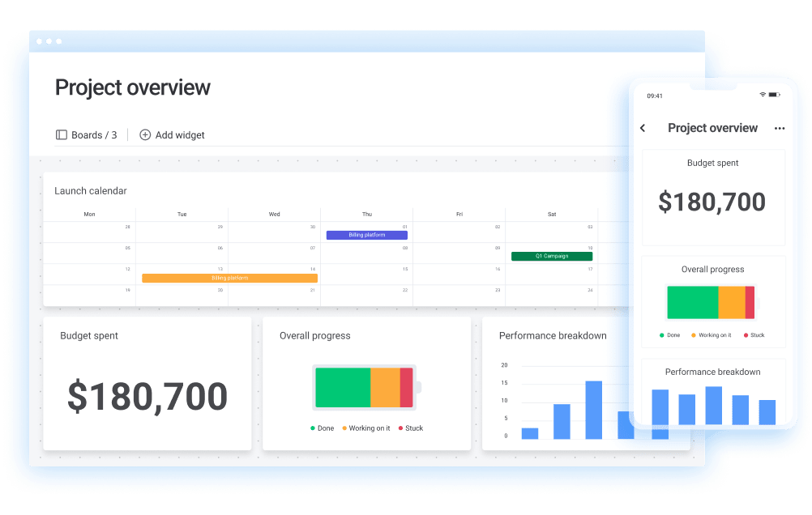This screenshot has height=515, width=812.
Task: Open the green Q1 Campaign event
Action: point(551,256)
